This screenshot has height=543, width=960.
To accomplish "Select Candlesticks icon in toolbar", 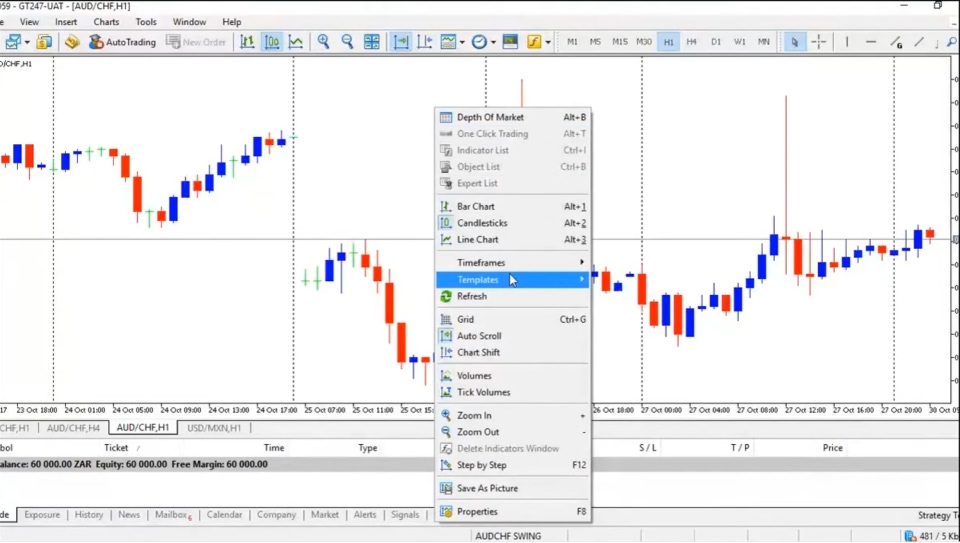I will (x=272, y=42).
